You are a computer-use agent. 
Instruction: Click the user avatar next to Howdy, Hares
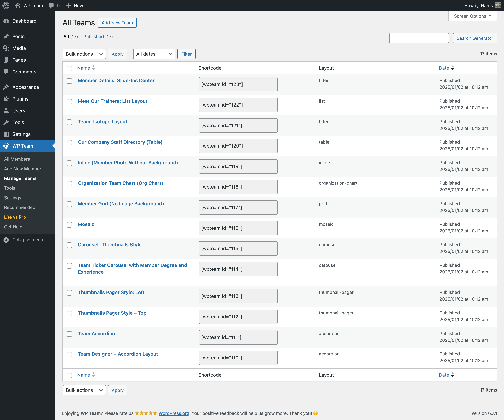(x=498, y=5)
